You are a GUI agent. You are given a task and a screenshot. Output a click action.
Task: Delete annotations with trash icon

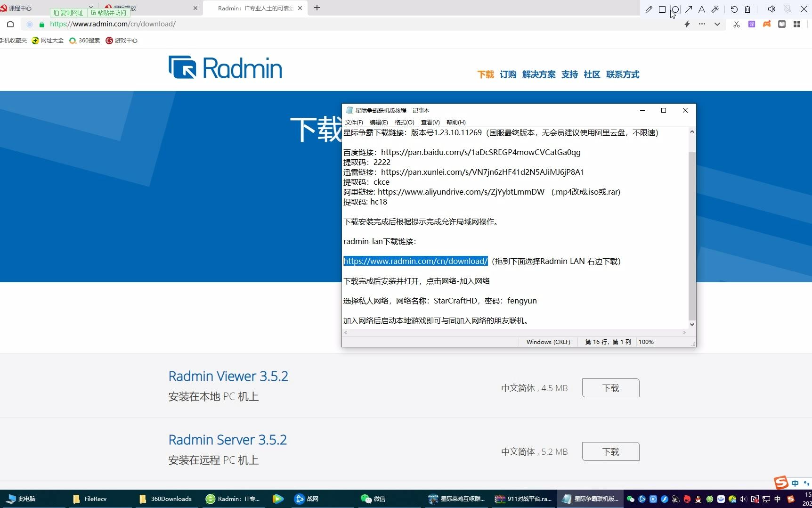pos(747,9)
